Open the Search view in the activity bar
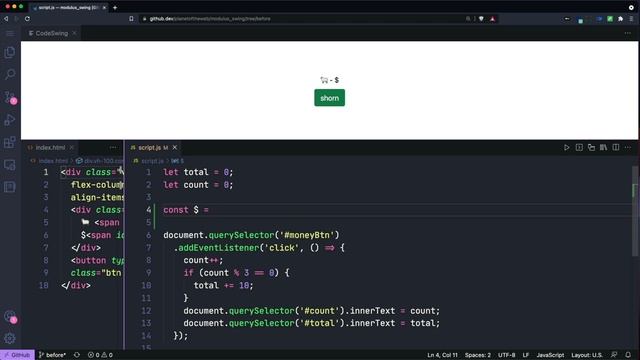 coord(10,74)
